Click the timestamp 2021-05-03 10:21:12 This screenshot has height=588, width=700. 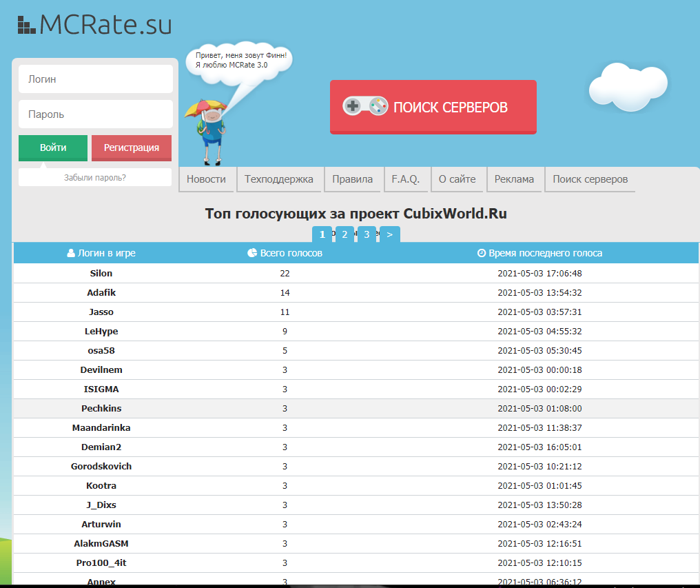(539, 467)
